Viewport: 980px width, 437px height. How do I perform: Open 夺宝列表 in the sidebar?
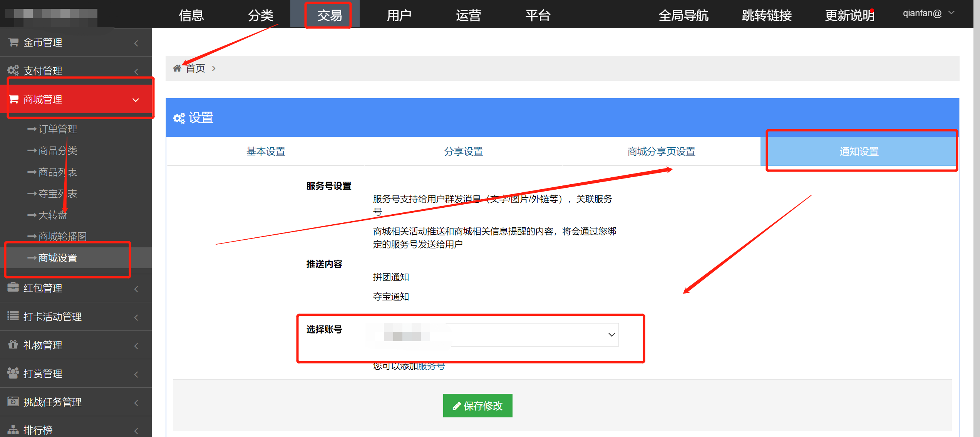pos(58,193)
